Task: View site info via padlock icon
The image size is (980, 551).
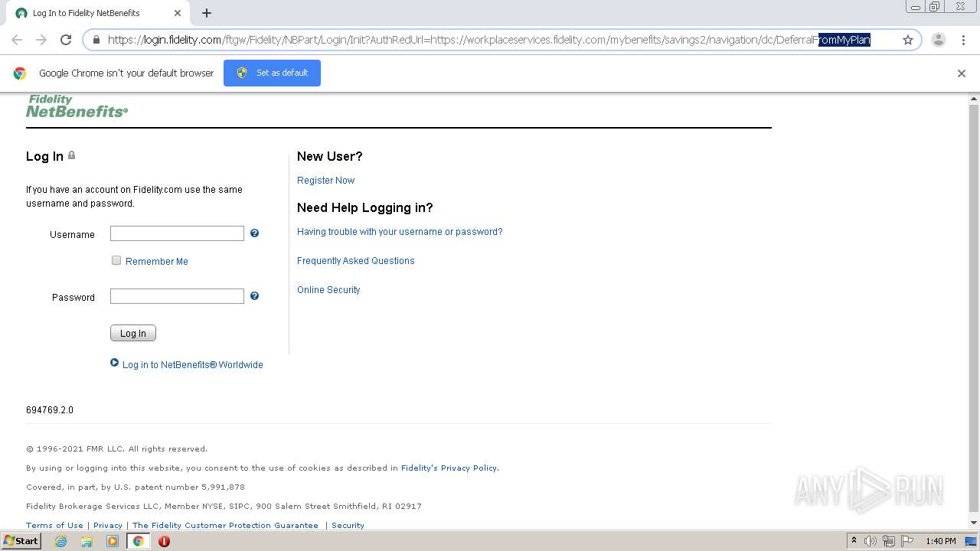Action: [x=96, y=40]
